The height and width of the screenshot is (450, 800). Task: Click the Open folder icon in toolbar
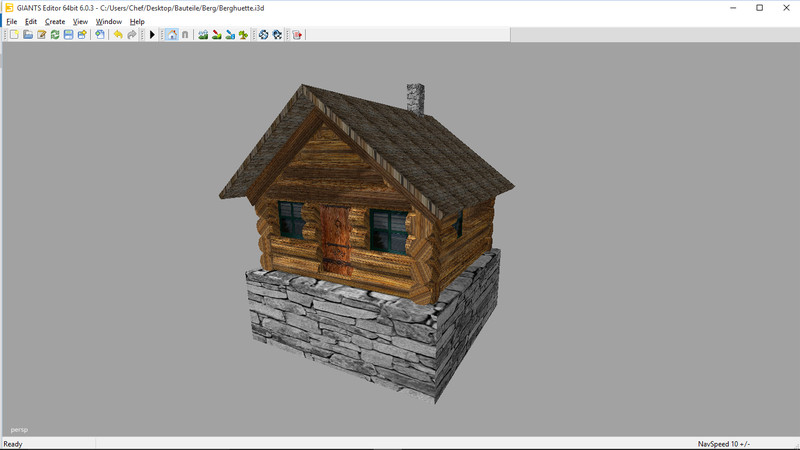point(28,35)
